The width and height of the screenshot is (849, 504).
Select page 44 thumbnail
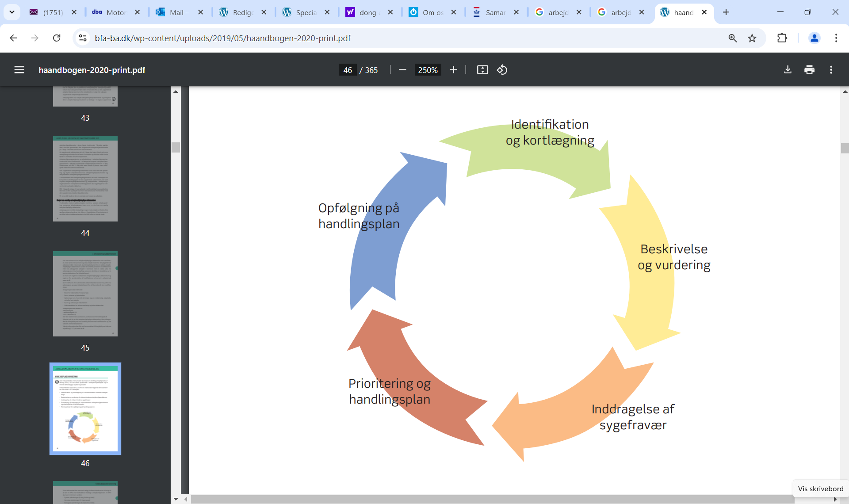coord(85,179)
